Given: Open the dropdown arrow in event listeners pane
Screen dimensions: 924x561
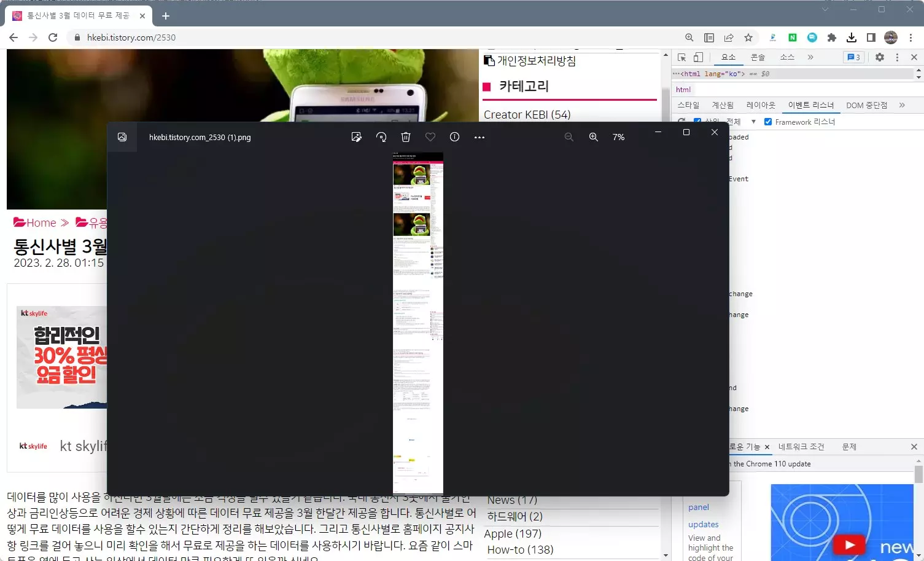Looking at the screenshot, I should pos(753,121).
